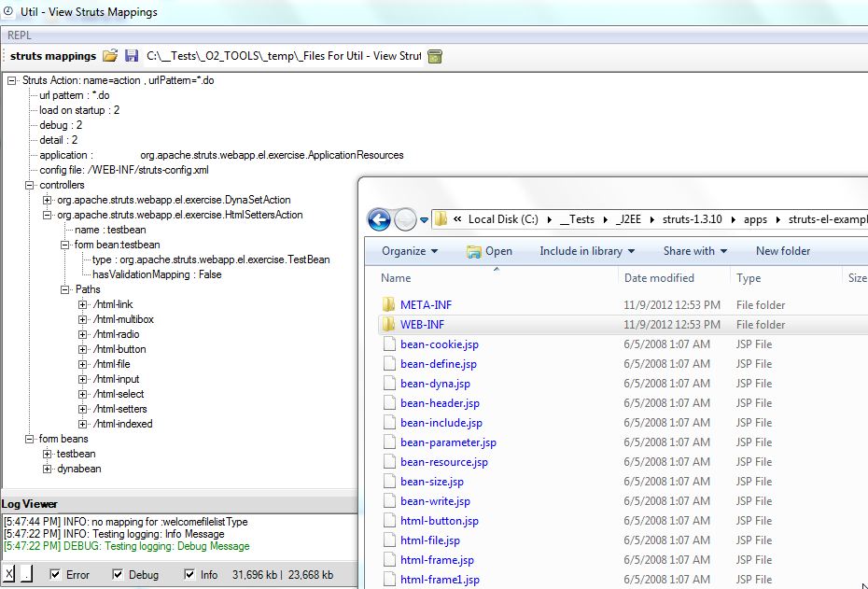The height and width of the screenshot is (589, 868).
Task: Click the dot button in Log Viewer
Action: [26, 574]
